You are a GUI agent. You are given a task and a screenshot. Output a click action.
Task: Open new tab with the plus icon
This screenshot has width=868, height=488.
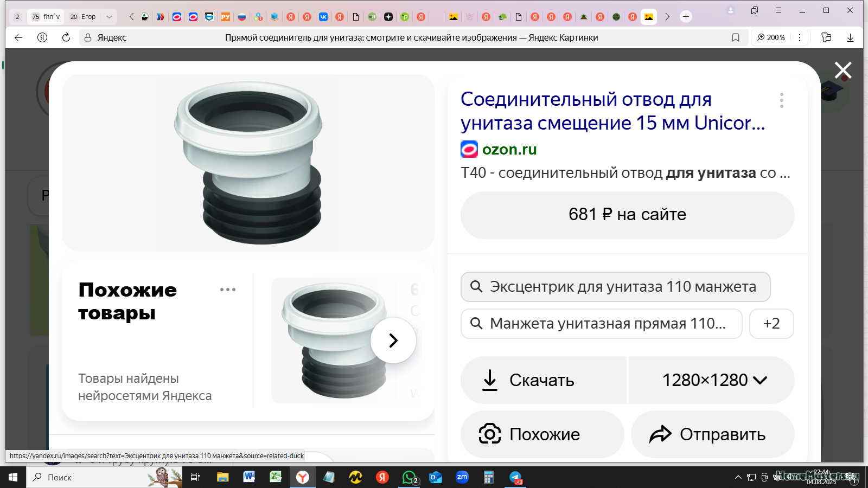(686, 17)
